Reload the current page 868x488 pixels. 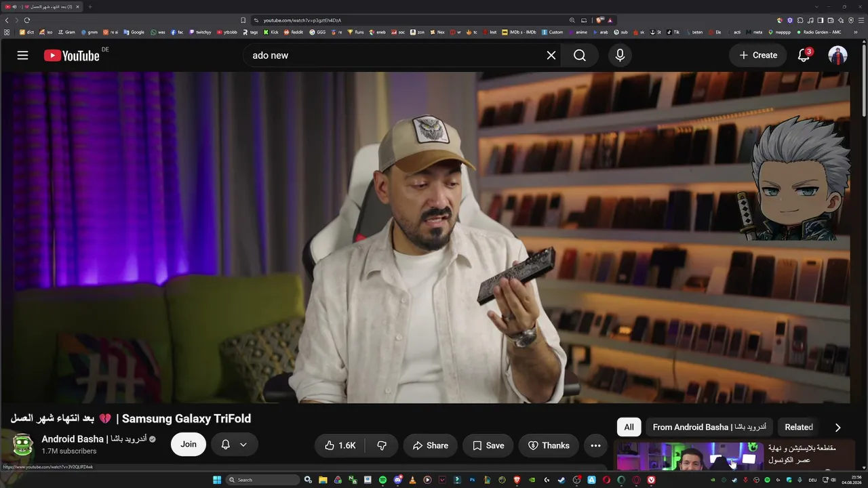pos(27,20)
